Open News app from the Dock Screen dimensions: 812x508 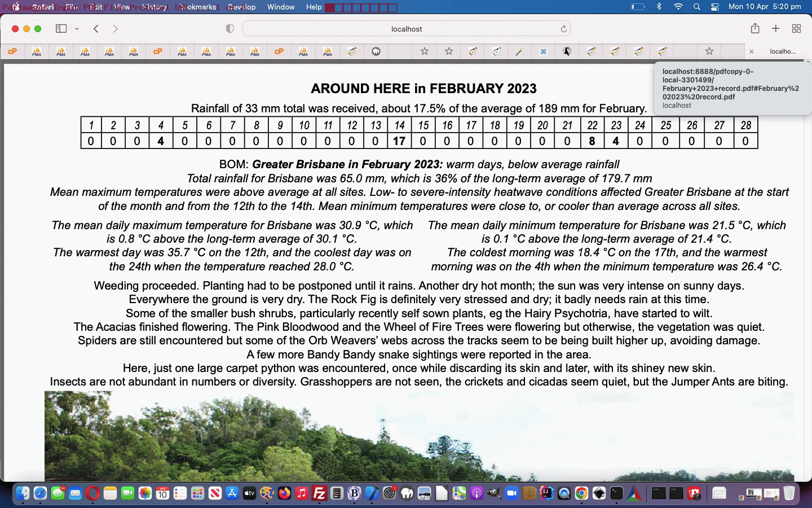click(215, 493)
